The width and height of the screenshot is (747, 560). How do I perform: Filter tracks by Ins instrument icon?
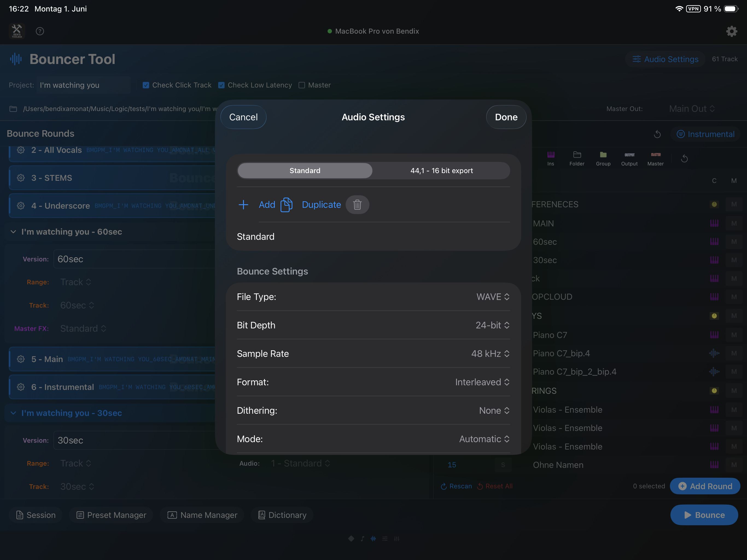(551, 158)
